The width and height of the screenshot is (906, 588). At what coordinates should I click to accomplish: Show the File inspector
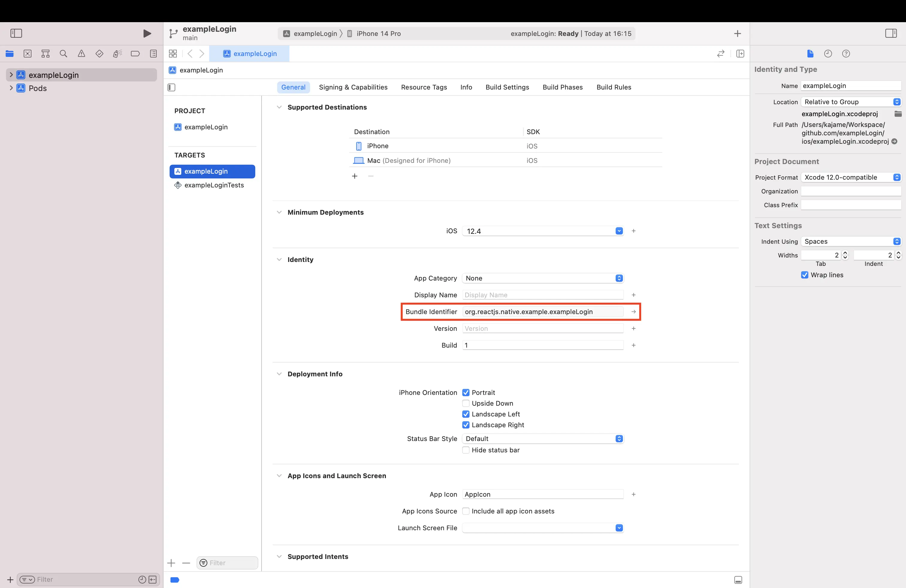coord(810,54)
